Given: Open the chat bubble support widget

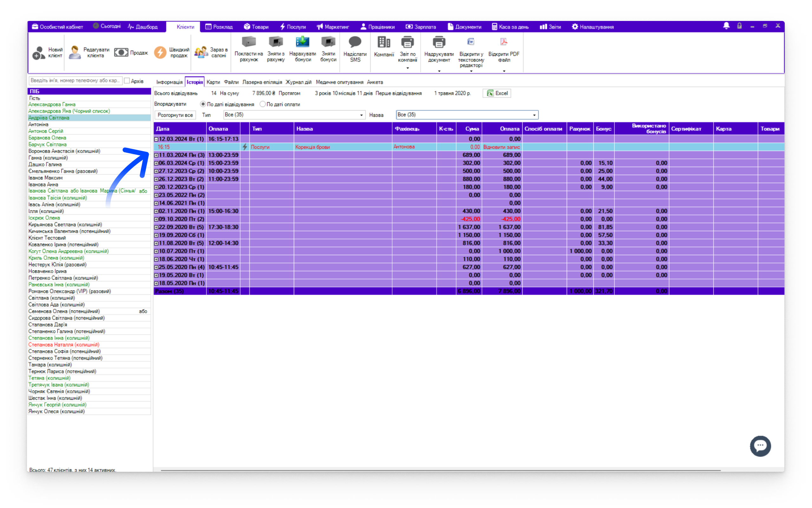Looking at the screenshot, I should [x=760, y=446].
